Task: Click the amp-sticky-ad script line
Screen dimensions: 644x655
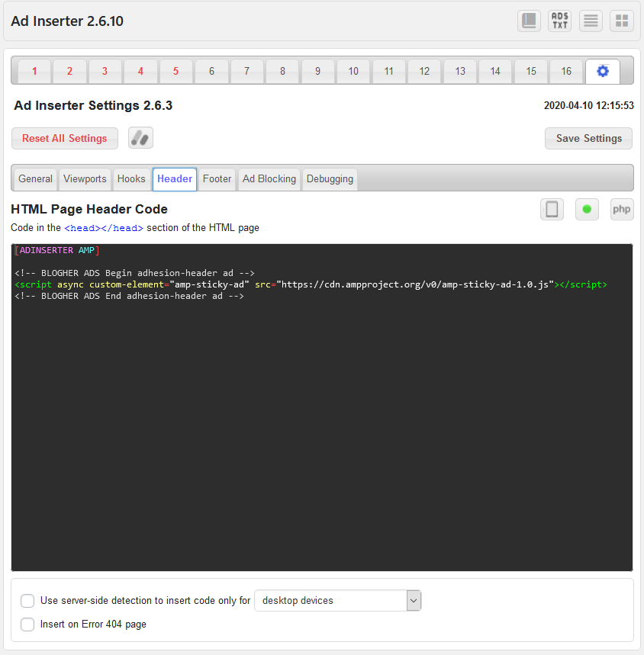Action: [311, 284]
